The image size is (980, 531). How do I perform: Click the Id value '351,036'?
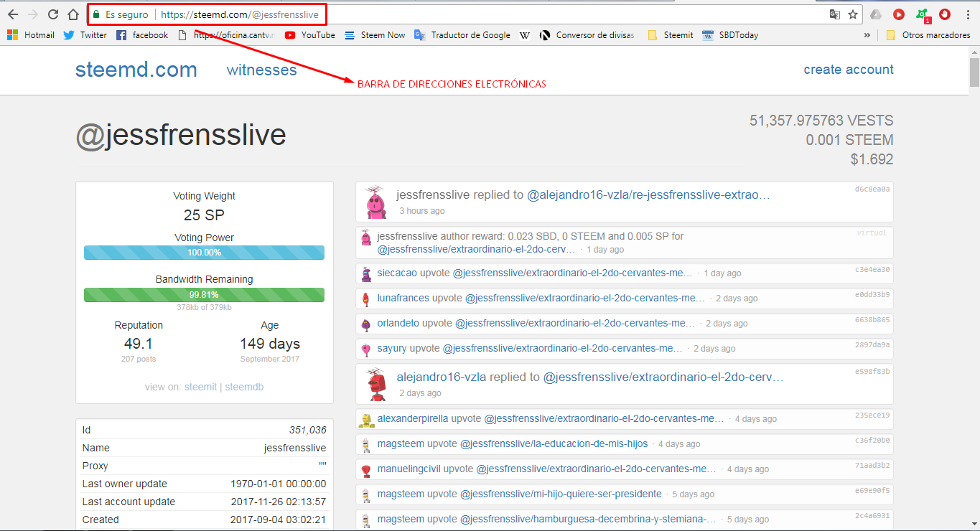click(307, 430)
